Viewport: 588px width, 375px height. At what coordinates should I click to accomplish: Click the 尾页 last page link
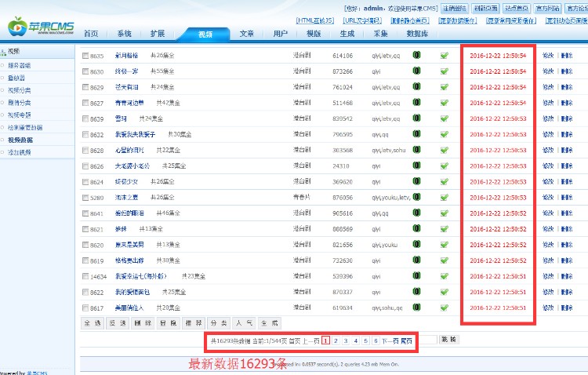pyautogui.click(x=406, y=340)
